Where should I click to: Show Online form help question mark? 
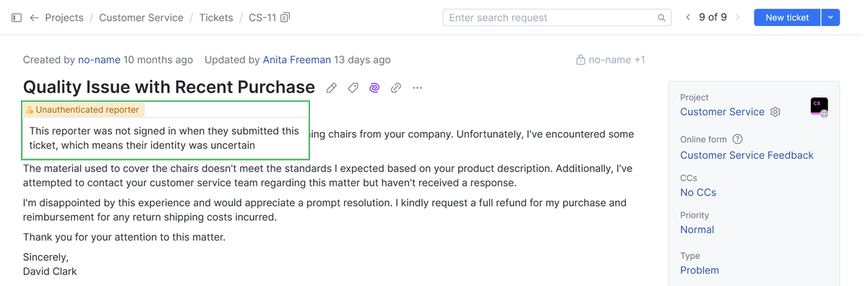pos(737,139)
